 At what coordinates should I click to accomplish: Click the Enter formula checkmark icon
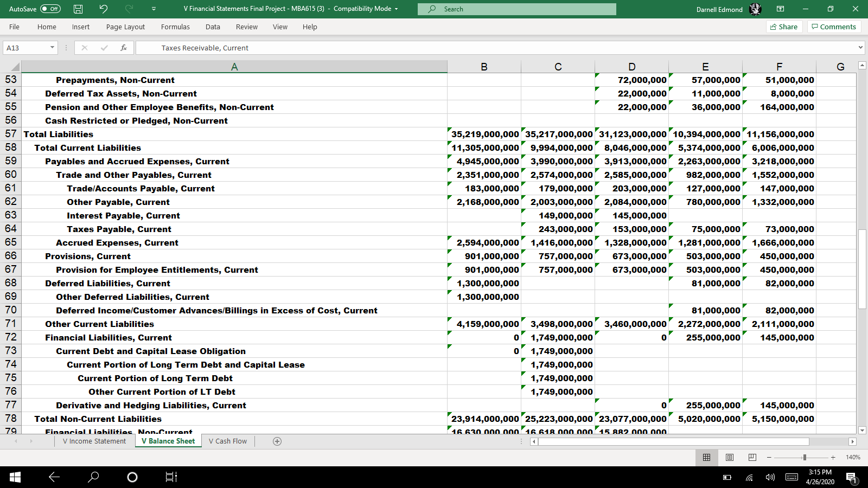(x=104, y=48)
